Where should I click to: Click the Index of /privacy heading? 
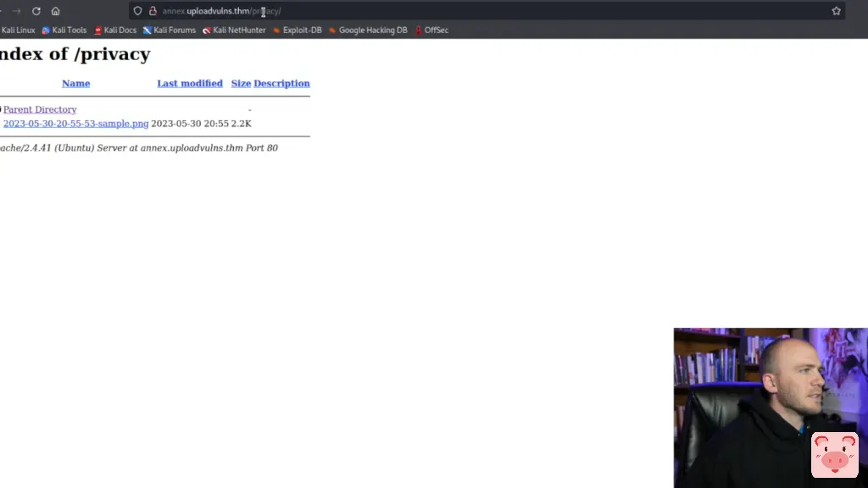[x=75, y=54]
